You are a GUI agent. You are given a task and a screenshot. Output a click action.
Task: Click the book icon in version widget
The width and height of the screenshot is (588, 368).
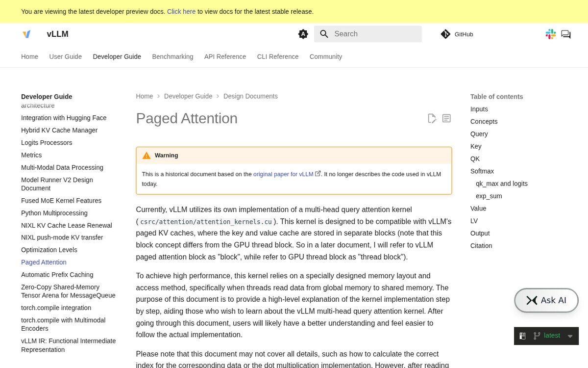tap(522, 336)
